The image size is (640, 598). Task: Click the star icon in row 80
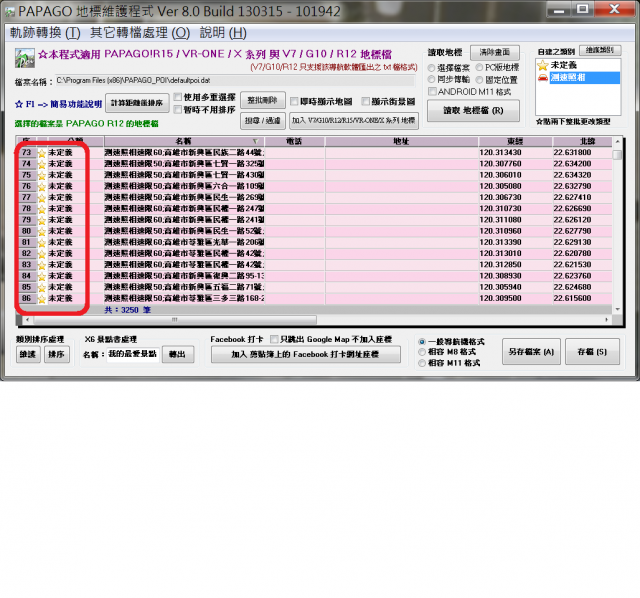[x=42, y=232]
